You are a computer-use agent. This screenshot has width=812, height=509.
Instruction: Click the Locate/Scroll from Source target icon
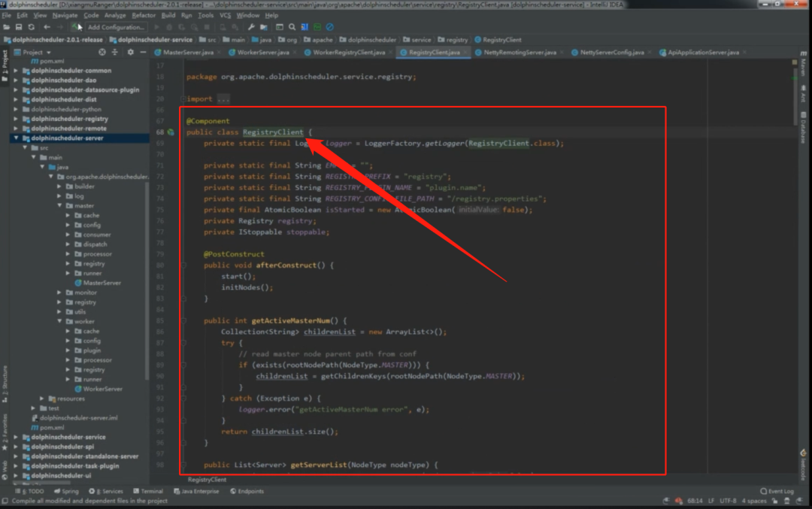[102, 53]
